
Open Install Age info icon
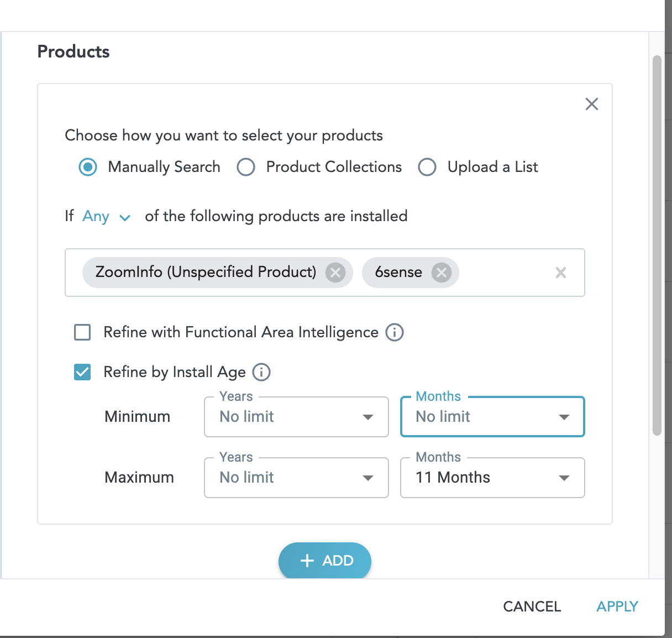point(261,372)
